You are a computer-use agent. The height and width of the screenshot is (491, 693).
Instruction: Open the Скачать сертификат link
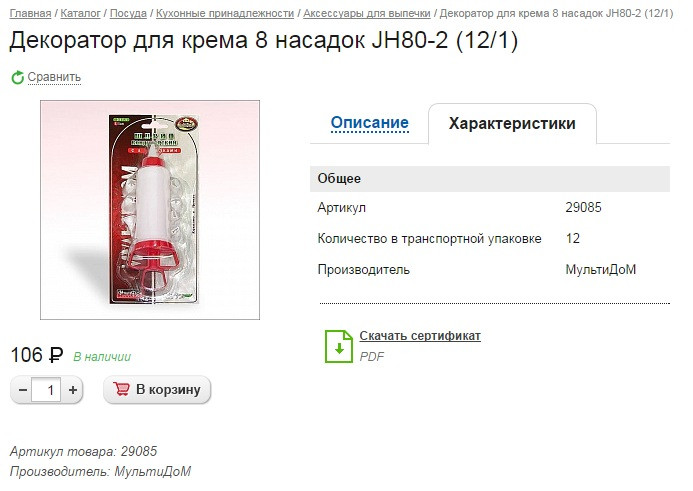coord(420,336)
